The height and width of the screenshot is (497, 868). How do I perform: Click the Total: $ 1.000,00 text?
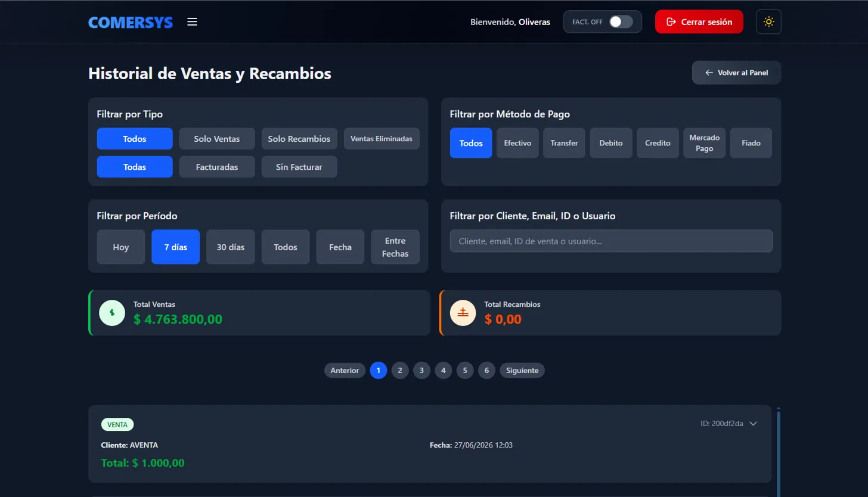(x=143, y=462)
